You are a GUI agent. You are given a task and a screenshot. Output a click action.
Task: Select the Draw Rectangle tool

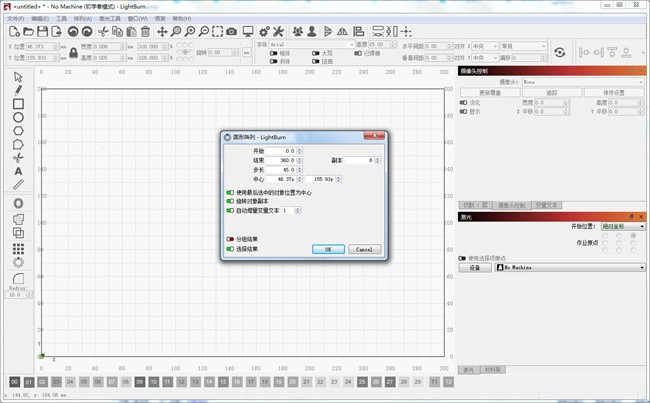click(18, 103)
